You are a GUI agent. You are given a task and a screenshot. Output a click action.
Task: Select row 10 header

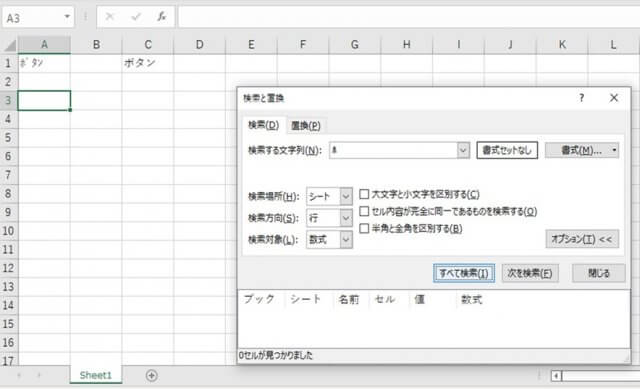tap(8, 231)
